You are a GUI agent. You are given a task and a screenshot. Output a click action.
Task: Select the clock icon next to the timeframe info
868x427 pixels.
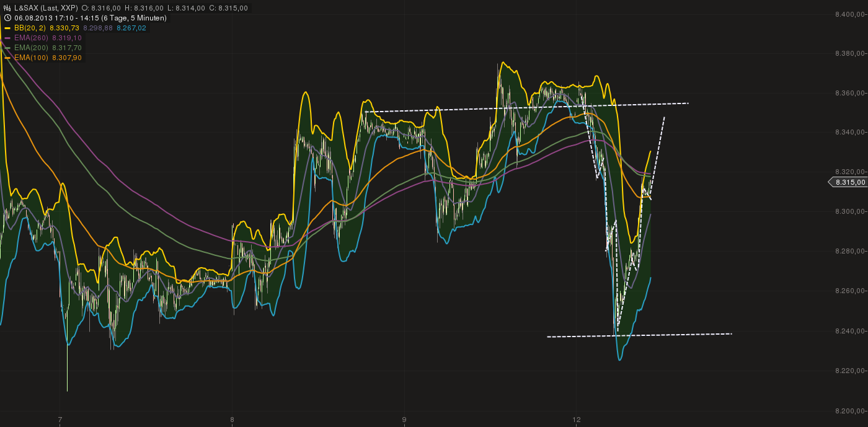coord(7,17)
